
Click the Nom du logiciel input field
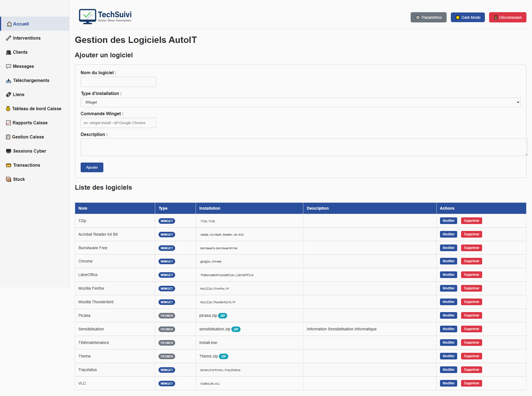(x=118, y=82)
